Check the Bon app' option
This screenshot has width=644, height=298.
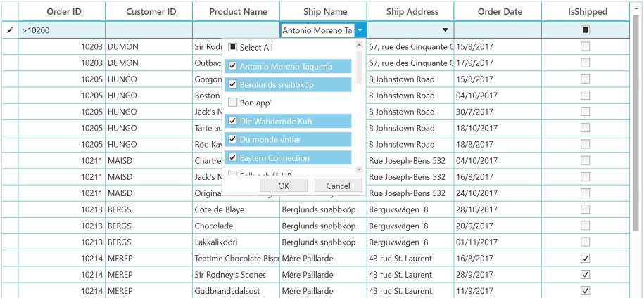coord(233,103)
